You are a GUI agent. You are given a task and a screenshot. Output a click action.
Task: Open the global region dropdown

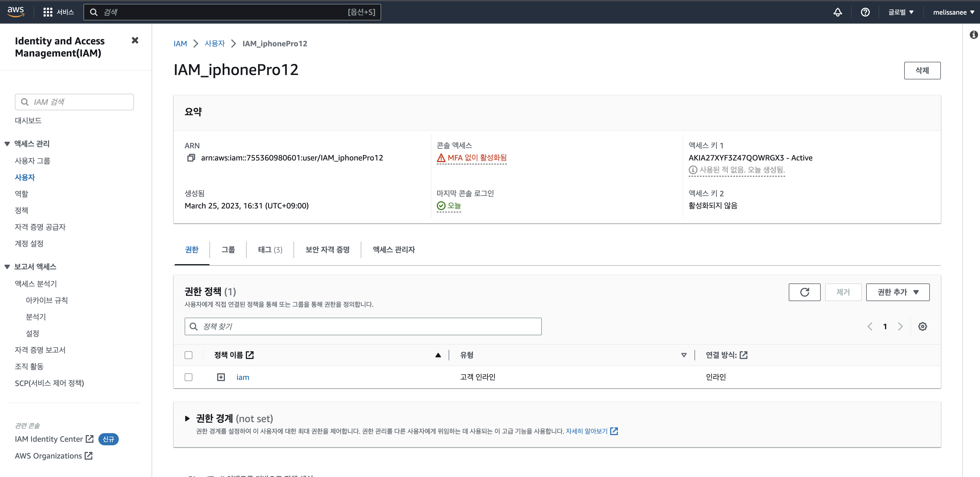(x=900, y=12)
